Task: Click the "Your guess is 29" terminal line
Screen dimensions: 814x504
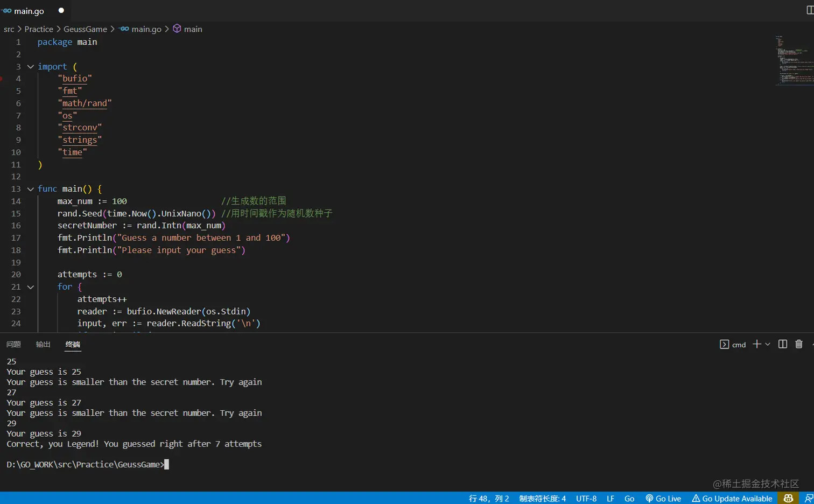Action: point(44,433)
